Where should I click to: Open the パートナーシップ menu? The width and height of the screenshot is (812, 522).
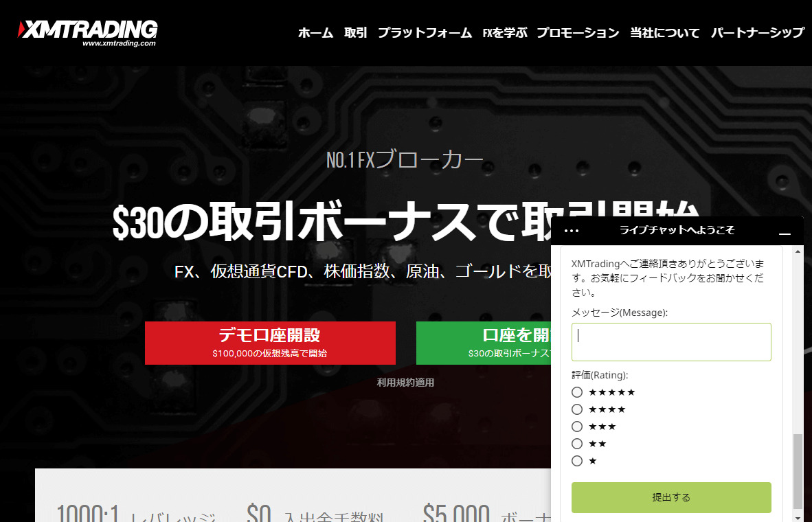(758, 33)
